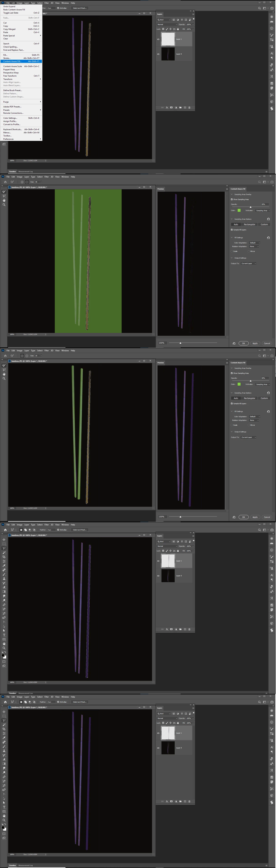This screenshot has width=276, height=868.
Task: Click Rectangular sampling button in Size 58 workspace
Action: point(250,224)
